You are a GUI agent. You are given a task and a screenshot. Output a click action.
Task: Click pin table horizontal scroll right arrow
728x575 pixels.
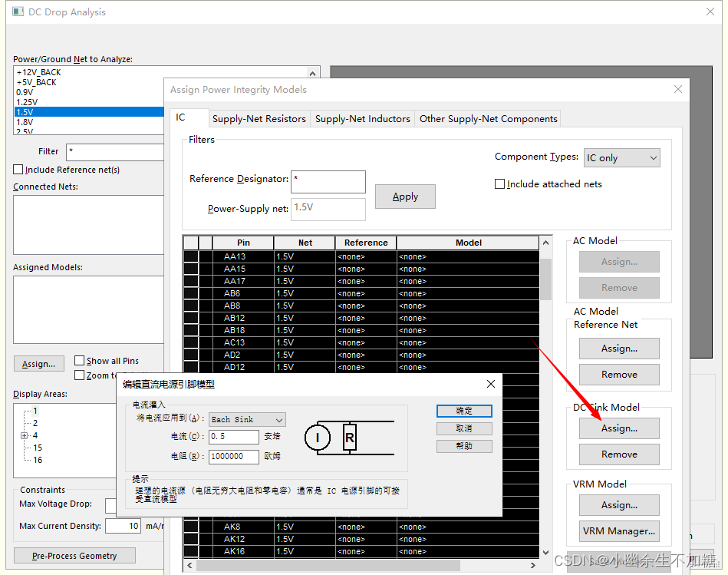[x=533, y=565]
